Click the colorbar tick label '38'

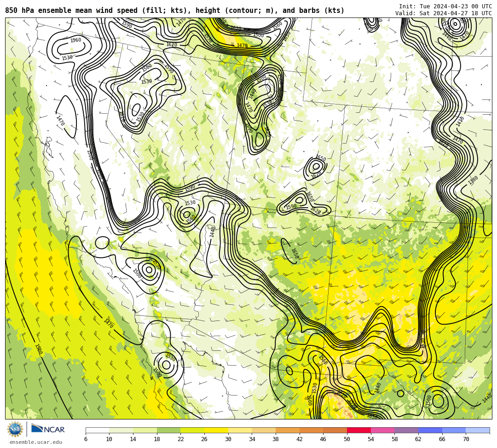pyautogui.click(x=276, y=439)
